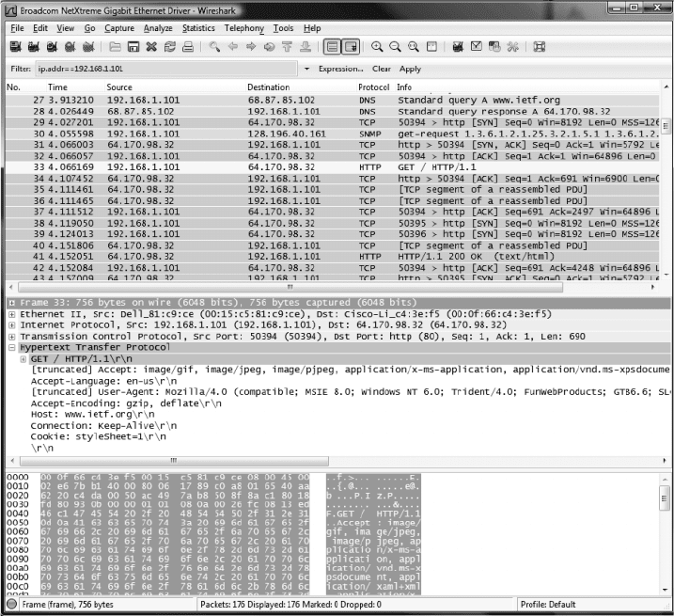Open the Go menu
This screenshot has height=616, width=674.
(x=89, y=28)
